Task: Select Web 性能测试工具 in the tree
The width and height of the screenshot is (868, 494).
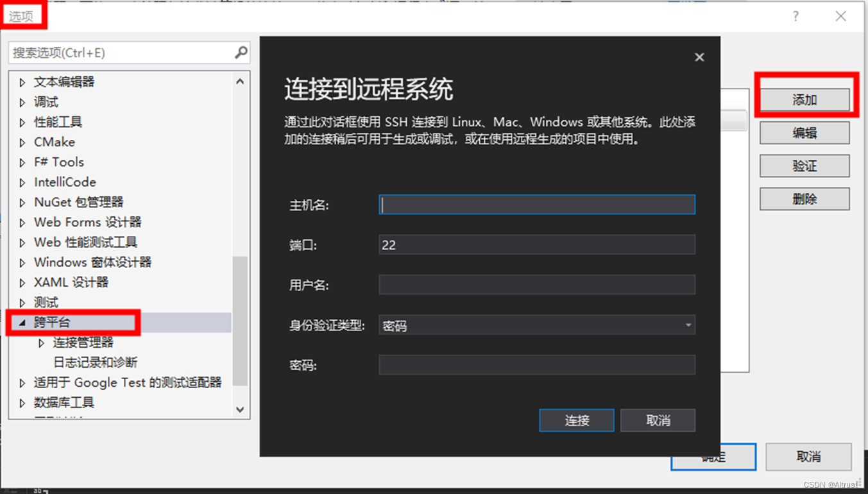Action: click(x=85, y=242)
